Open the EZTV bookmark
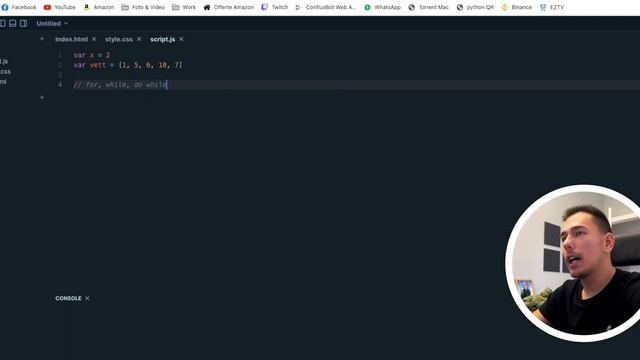640x360 pixels. (552, 7)
